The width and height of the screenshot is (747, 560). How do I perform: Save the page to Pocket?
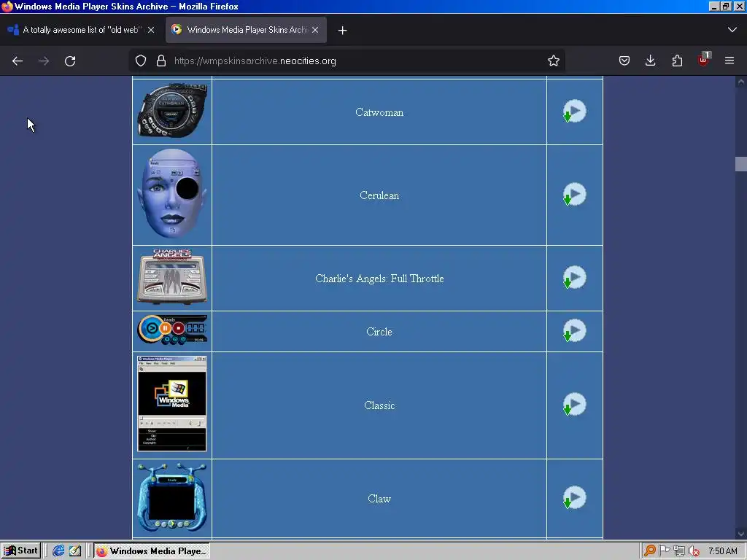click(624, 61)
